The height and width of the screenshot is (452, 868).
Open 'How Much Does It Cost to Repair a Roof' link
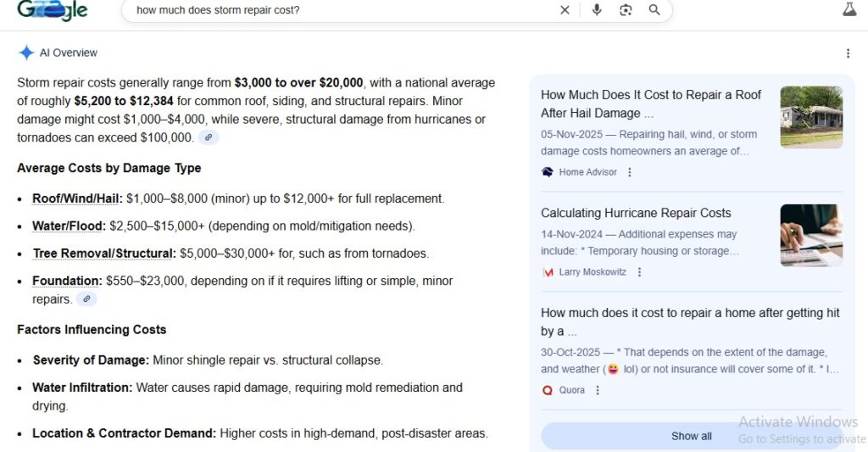651,103
